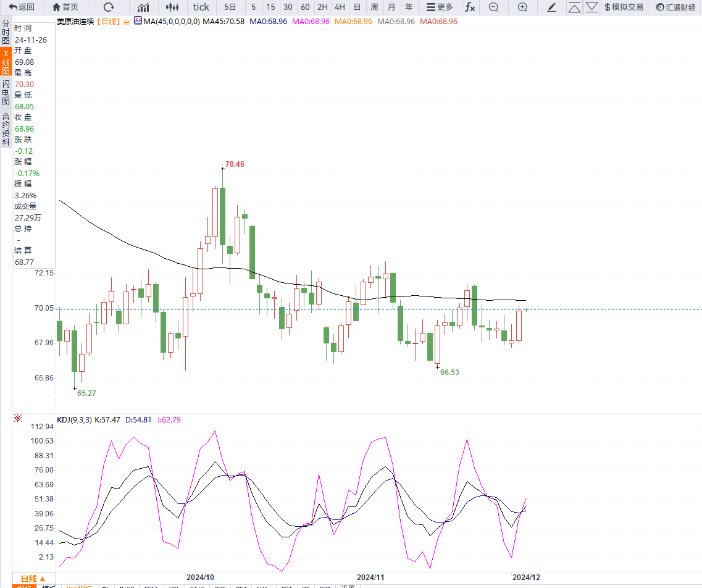Open the fx formula indicator tool
Screen dimensions: 702x588
click(470, 7)
